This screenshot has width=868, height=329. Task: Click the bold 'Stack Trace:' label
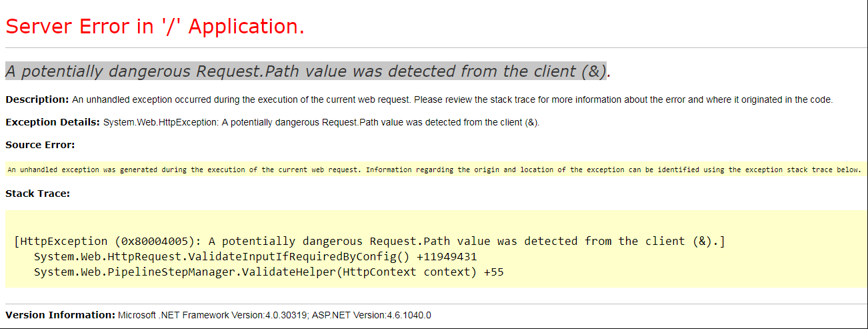click(37, 194)
